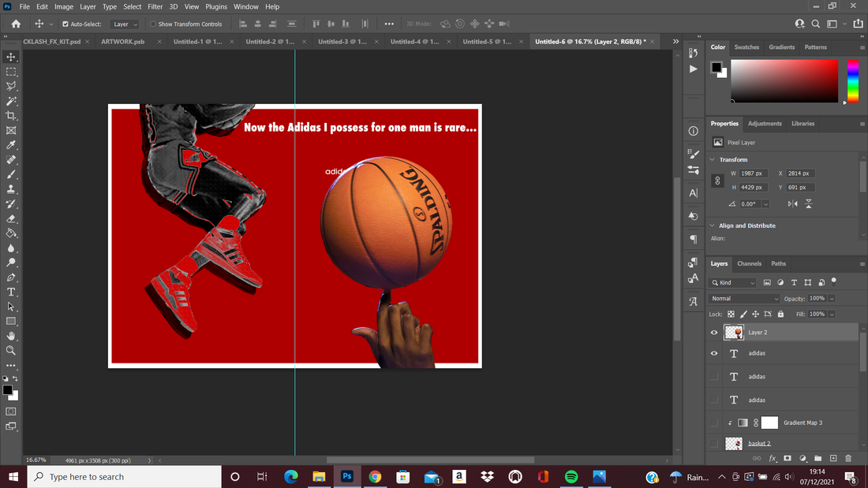Select the Rectangle shape tool
The height and width of the screenshot is (488, 868).
(x=11, y=322)
